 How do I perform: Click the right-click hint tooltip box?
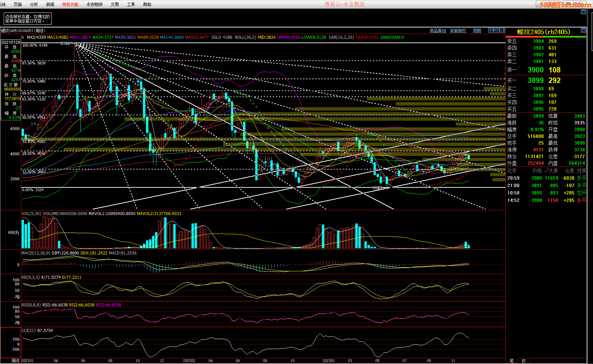pyautogui.click(x=28, y=19)
